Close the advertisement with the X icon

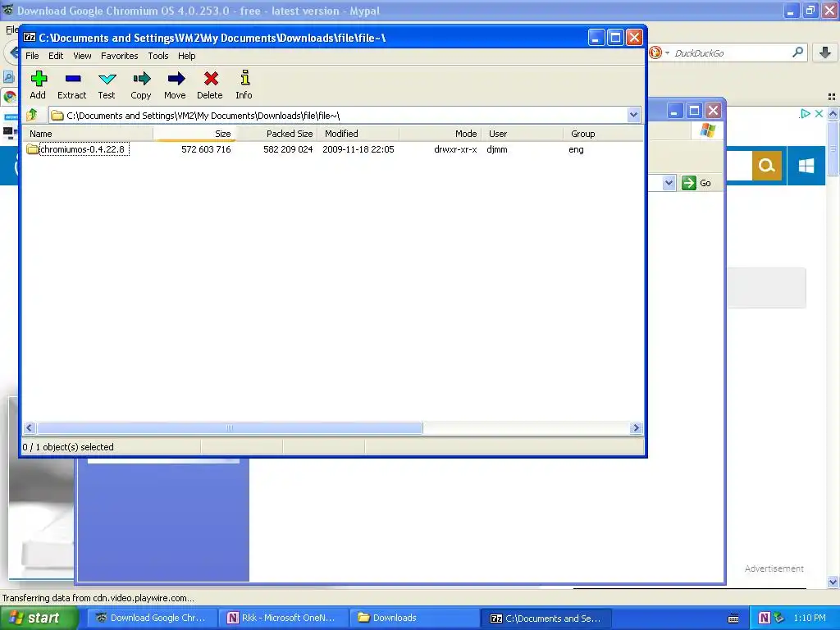(819, 113)
